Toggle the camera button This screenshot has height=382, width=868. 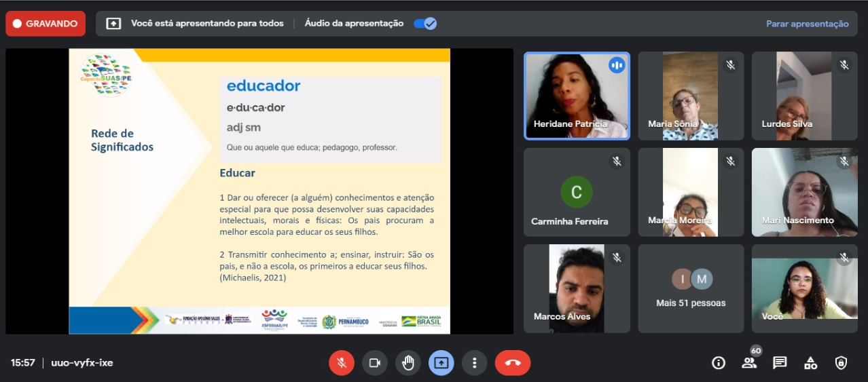(374, 363)
